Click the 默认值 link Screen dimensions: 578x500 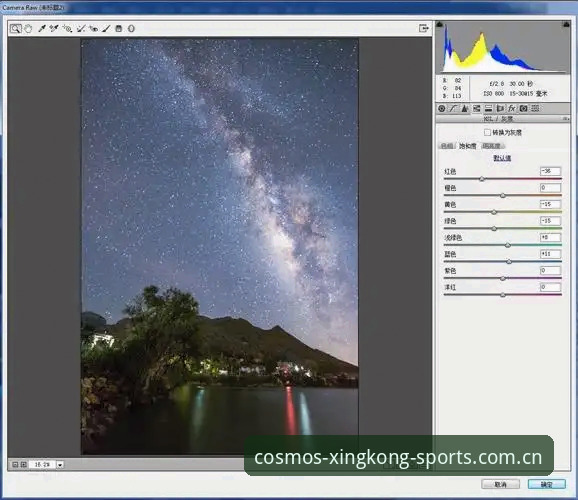[x=502, y=158]
